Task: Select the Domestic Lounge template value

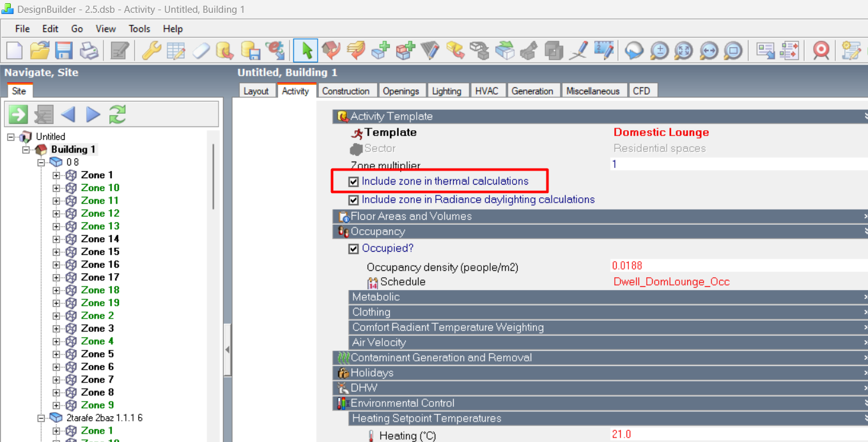Action: (661, 133)
